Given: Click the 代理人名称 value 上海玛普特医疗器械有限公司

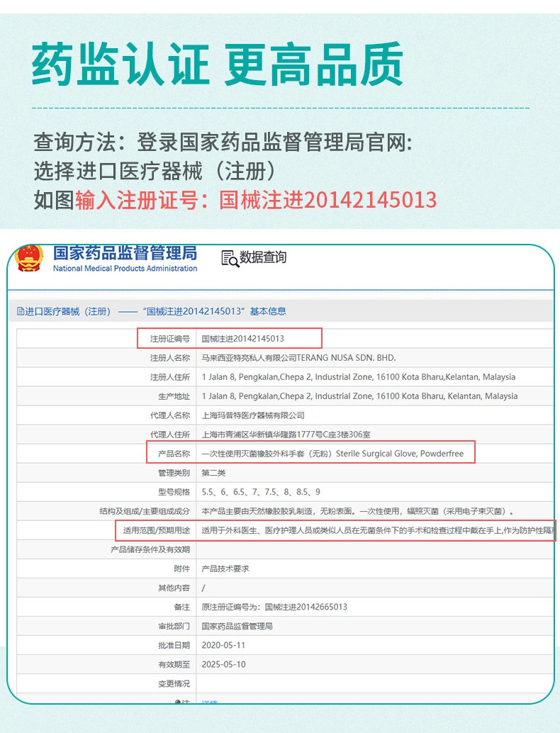Looking at the screenshot, I should click(x=253, y=415).
